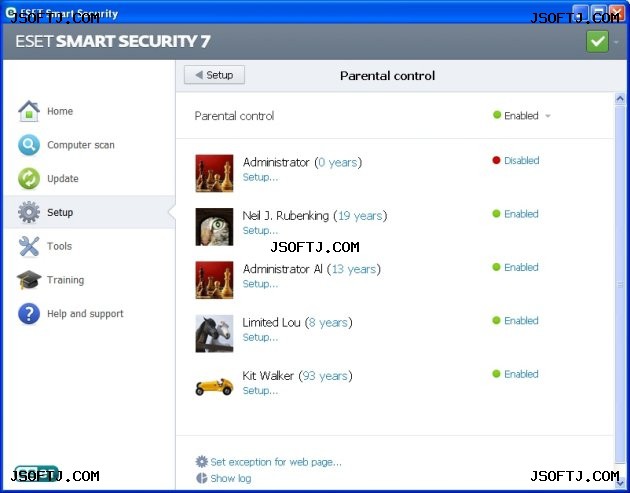Click the scrollbar up arrow
This screenshot has width=630, height=493.
(x=620, y=98)
